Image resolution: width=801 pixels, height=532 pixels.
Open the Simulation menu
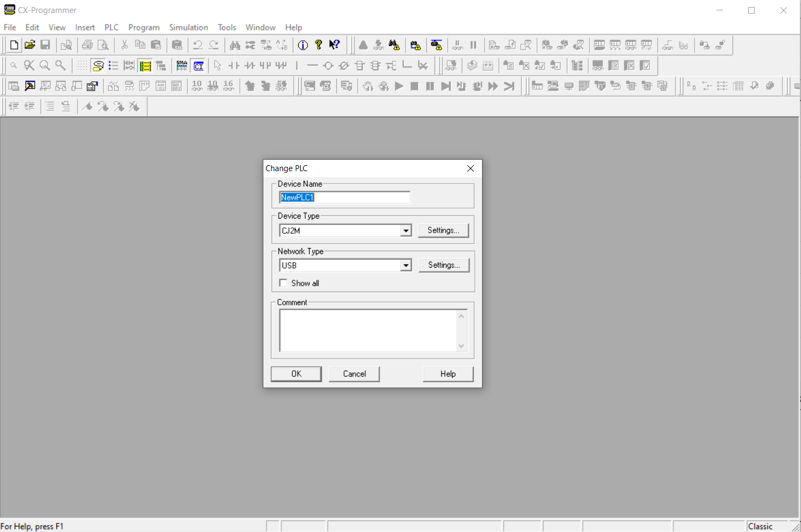[189, 27]
